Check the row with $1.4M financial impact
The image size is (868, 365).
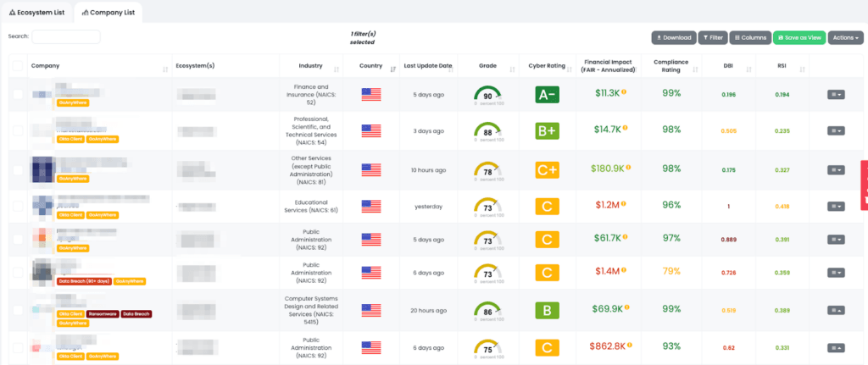(x=18, y=273)
